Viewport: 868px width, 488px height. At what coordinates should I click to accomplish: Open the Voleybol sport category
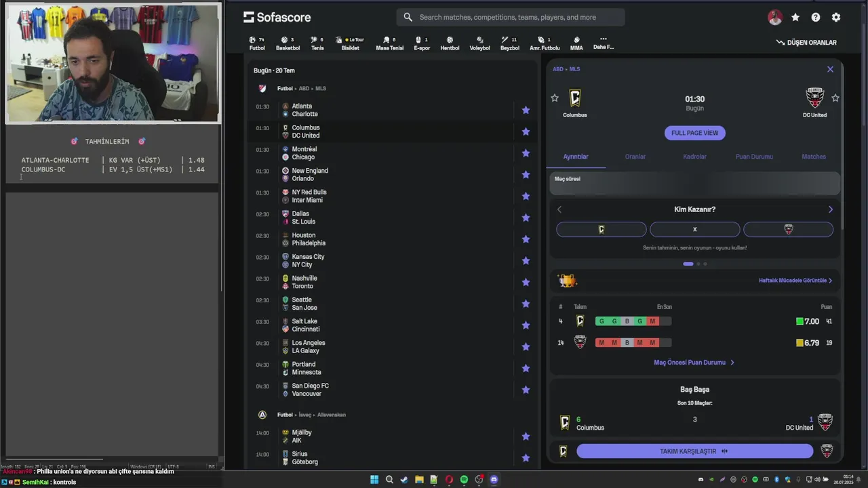[479, 43]
